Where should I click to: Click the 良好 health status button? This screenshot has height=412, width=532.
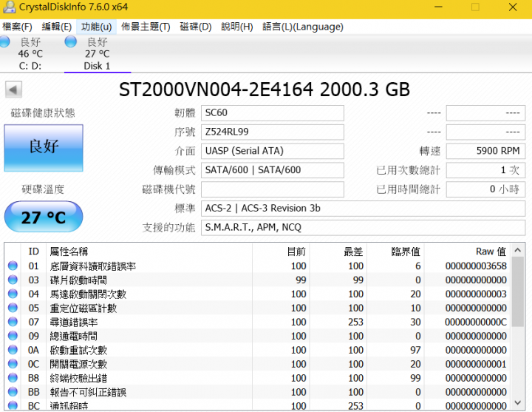point(44,148)
